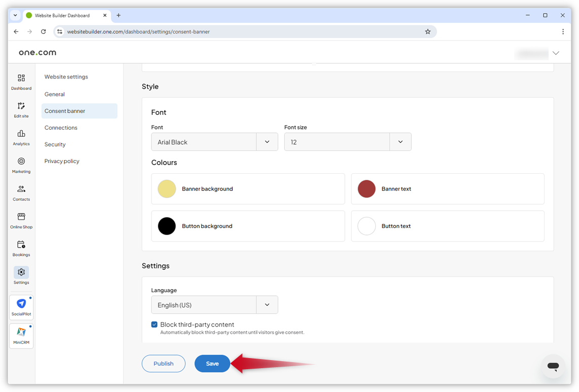Open the Privacy policy settings page
Image resolution: width=579 pixels, height=392 pixels.
click(62, 161)
